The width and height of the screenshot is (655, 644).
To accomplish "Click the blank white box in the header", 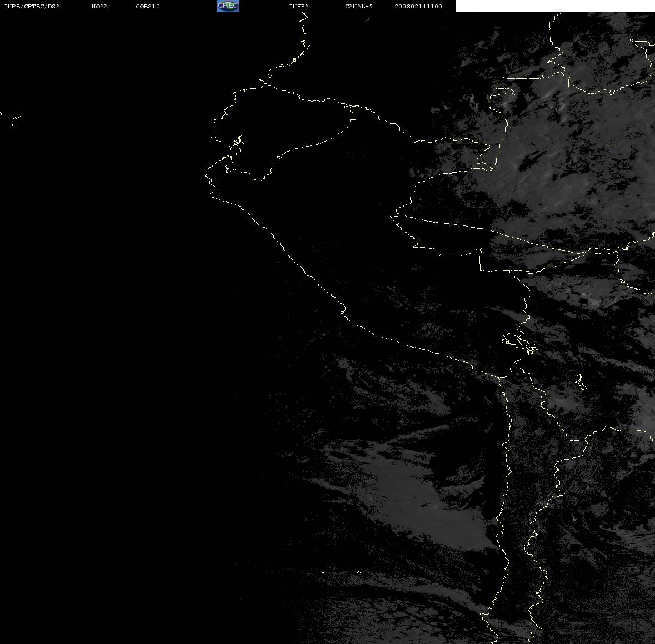I will pyautogui.click(x=555, y=6).
